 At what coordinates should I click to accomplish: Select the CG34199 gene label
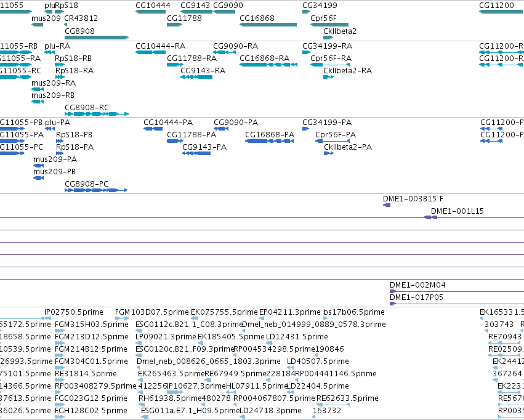tap(320, 6)
